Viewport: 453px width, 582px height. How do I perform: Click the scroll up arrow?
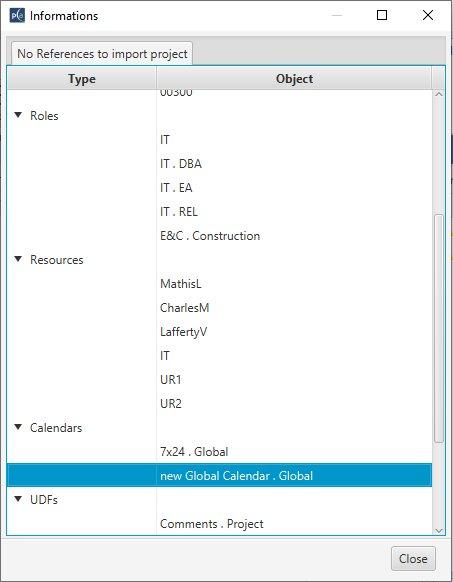[x=439, y=94]
